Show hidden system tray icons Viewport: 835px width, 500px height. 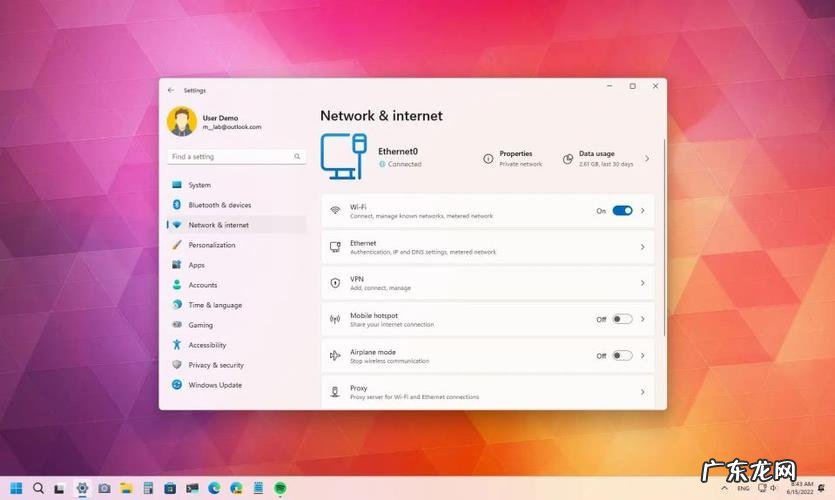pyautogui.click(x=724, y=488)
